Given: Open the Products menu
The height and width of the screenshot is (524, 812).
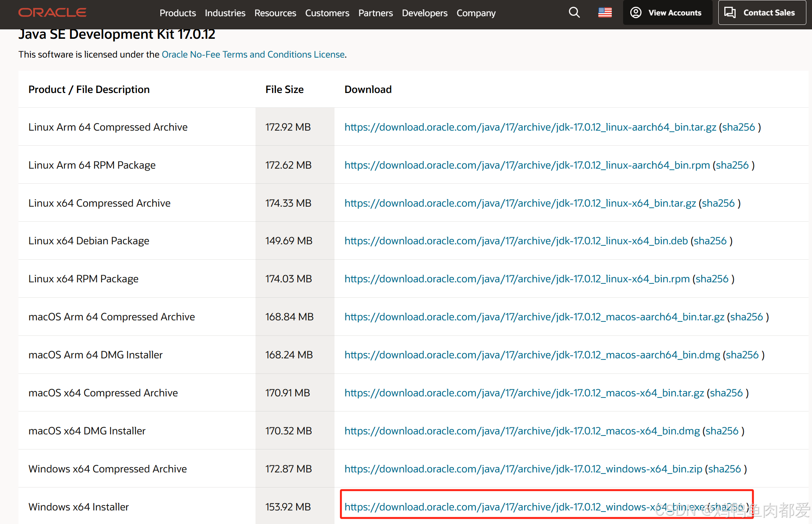Looking at the screenshot, I should [x=178, y=13].
